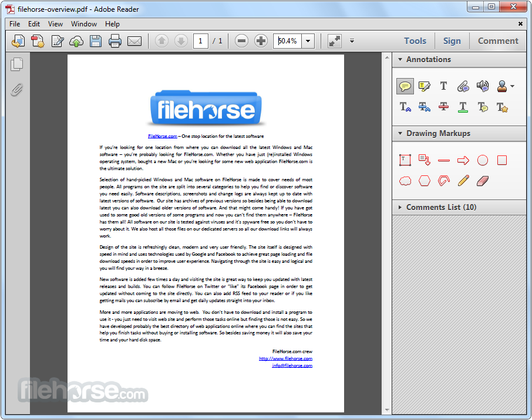Open the http://www.filehorse.com link

[286, 358]
